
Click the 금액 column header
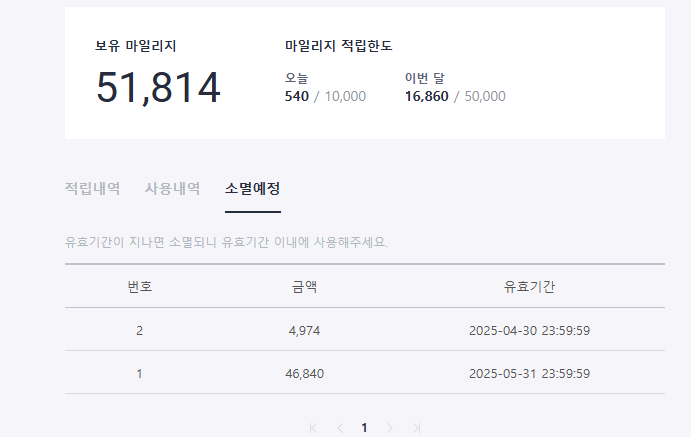coord(304,287)
